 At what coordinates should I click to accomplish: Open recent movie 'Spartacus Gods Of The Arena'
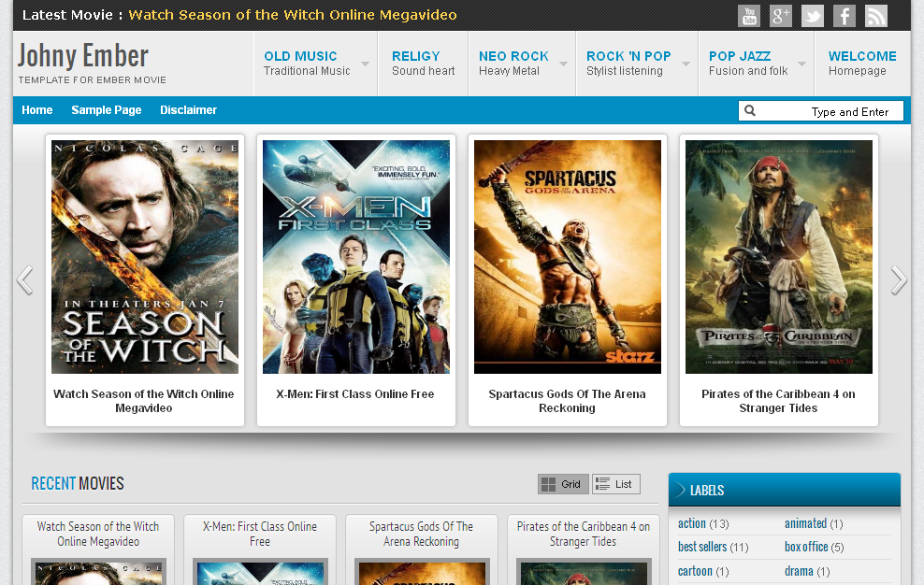(x=422, y=534)
